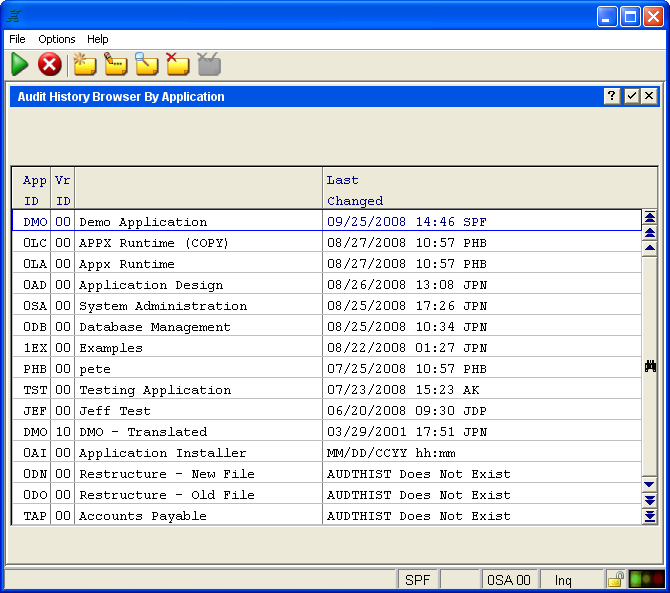Click the padlock icon in status bar
This screenshot has width=670, height=593.
pyautogui.click(x=616, y=579)
